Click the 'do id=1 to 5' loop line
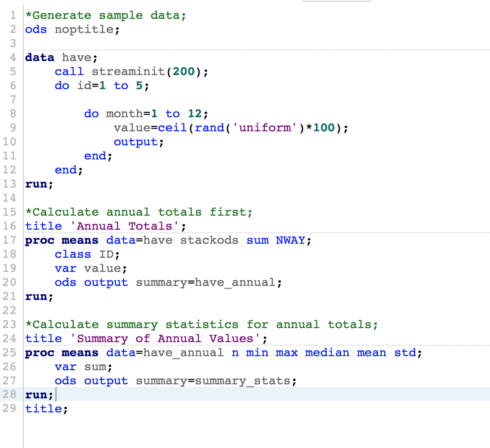This screenshot has height=448, width=490. click(102, 86)
